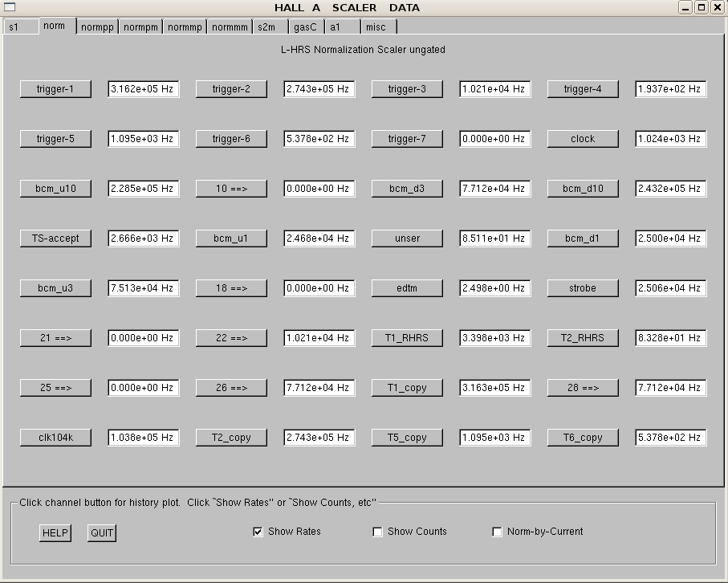This screenshot has height=583, width=728.
Task: Minimize the Hall A Scaler Data window
Action: point(685,7)
